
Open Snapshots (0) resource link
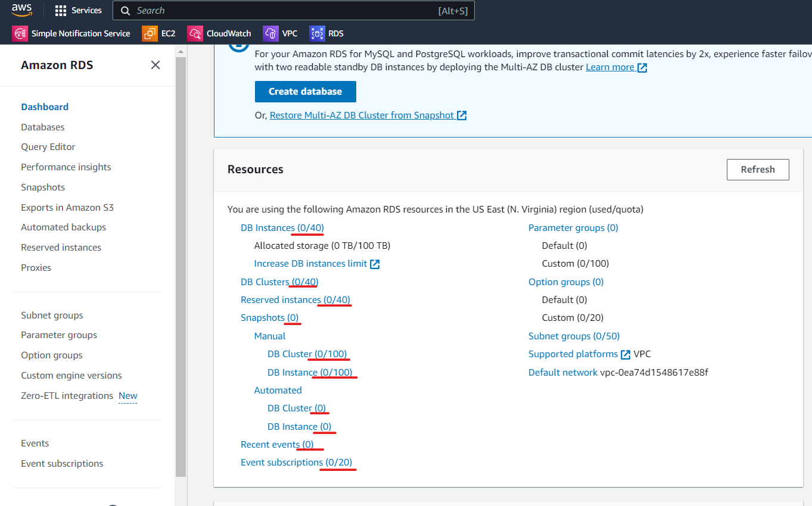pyautogui.click(x=270, y=318)
